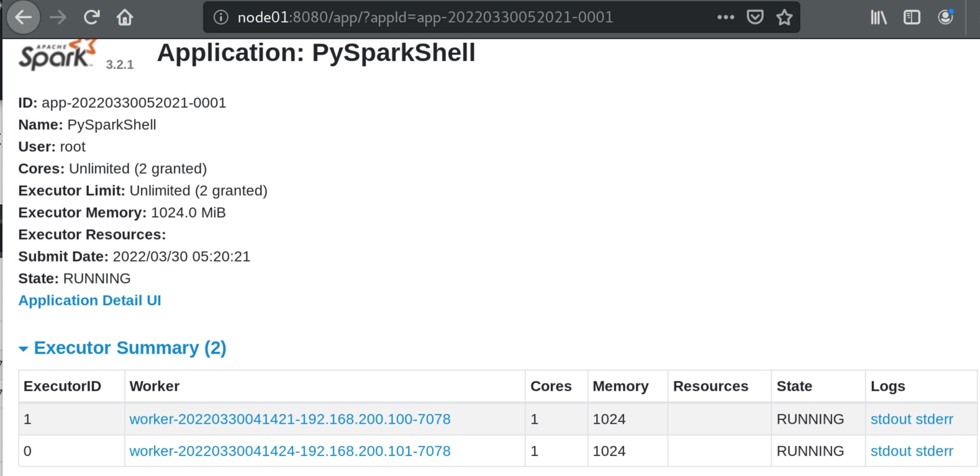View stdout log for executor 0

point(891,451)
